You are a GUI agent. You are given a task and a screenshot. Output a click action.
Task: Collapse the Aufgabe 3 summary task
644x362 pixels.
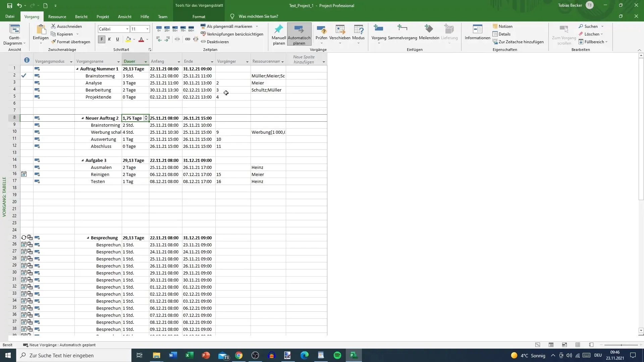[x=83, y=161]
